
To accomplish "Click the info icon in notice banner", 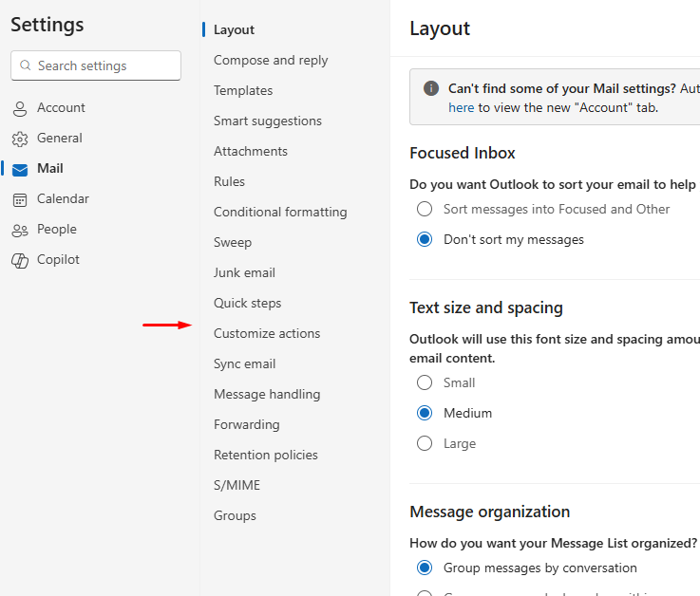I will [x=431, y=88].
